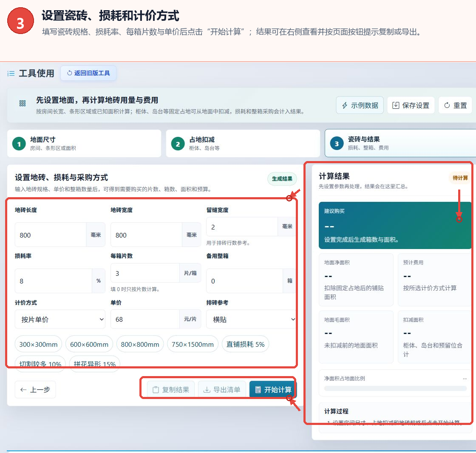Click the 建议购买 summary card

click(x=395, y=226)
